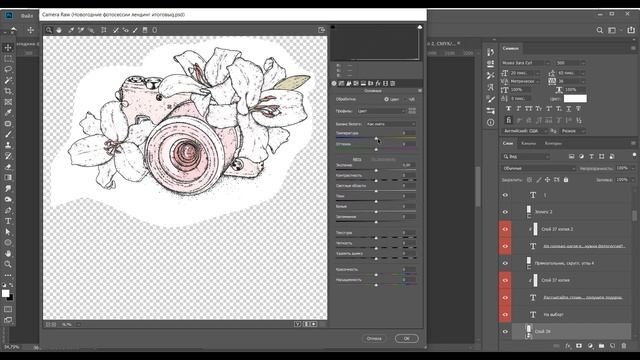Open the Баланс белого dropdown
640x360 pixels.
pyautogui.click(x=391, y=124)
